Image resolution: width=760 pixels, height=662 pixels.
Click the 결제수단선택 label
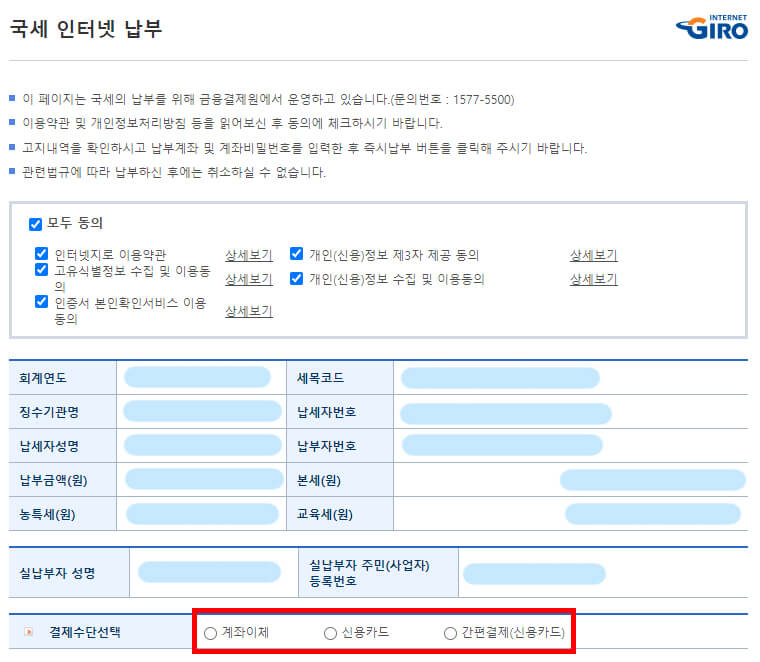coord(85,632)
